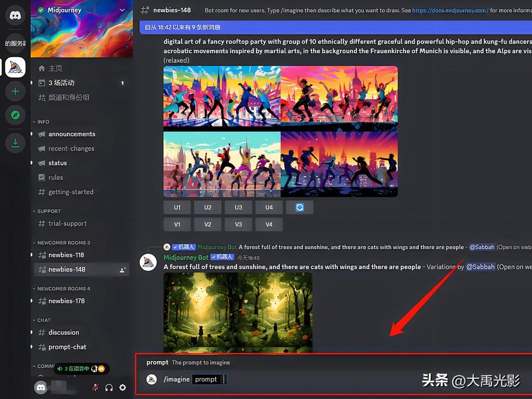The image size is (532, 399).
Task: Open the status channel
Action: (81, 163)
